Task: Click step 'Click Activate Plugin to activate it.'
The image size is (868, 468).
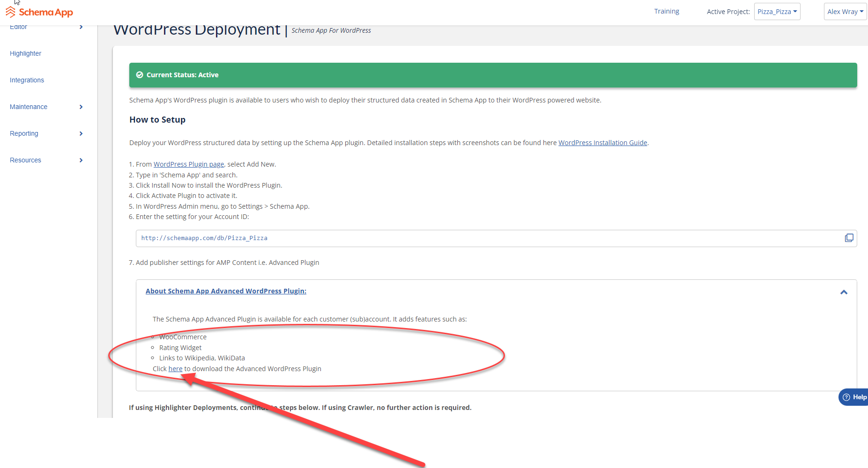Action: pyautogui.click(x=186, y=196)
